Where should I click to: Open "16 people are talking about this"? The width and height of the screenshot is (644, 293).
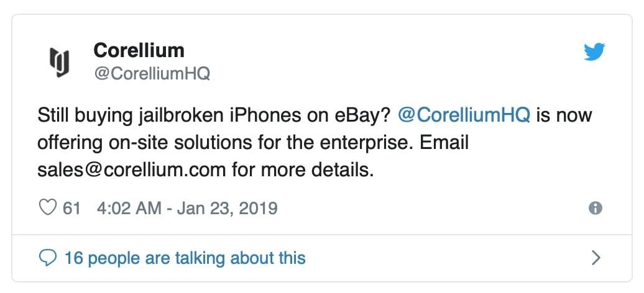(185, 257)
